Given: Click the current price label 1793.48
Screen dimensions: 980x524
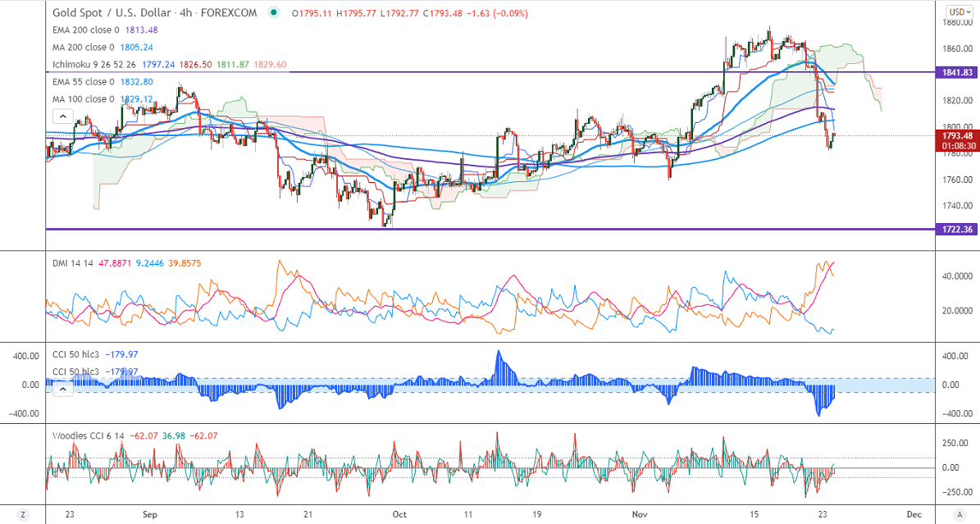Looking at the screenshot, I should tap(957, 135).
